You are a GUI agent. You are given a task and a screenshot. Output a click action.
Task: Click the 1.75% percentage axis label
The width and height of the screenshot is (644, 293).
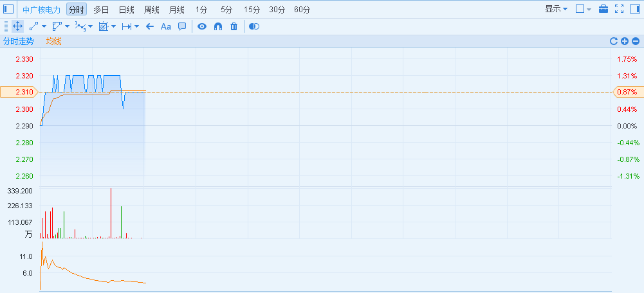point(627,59)
